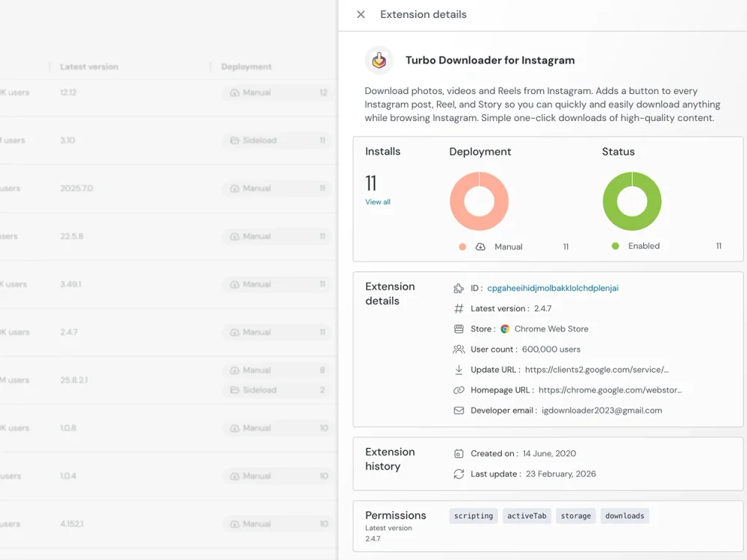Screen dimensions: 747x560
Task: Click version 22.5.8 in the table
Action: pos(72,236)
